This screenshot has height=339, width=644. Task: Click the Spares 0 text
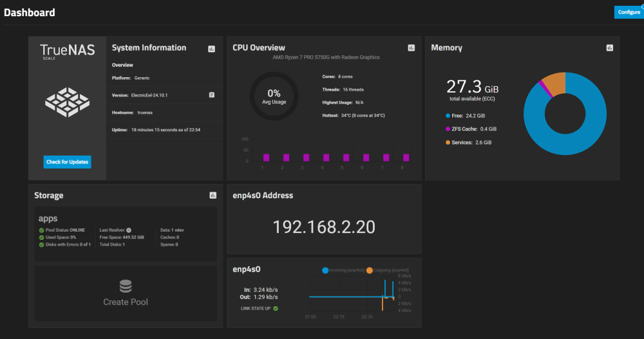click(169, 244)
